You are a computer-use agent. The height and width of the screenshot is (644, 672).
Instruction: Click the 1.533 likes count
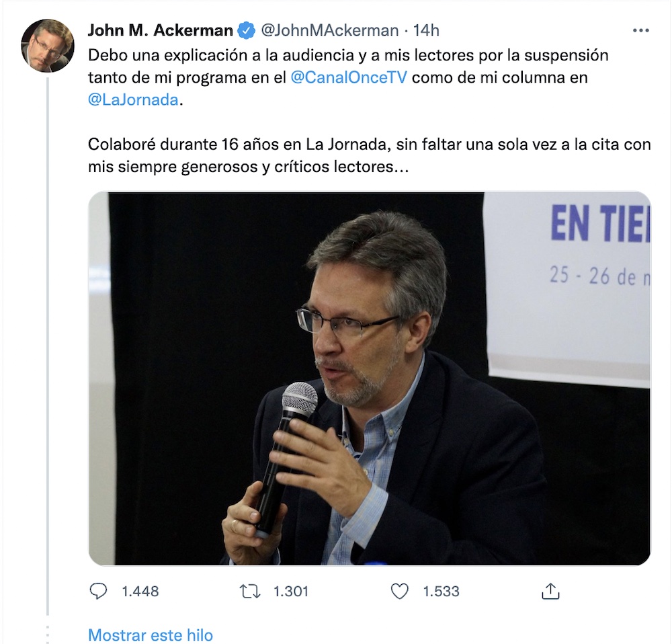441,592
